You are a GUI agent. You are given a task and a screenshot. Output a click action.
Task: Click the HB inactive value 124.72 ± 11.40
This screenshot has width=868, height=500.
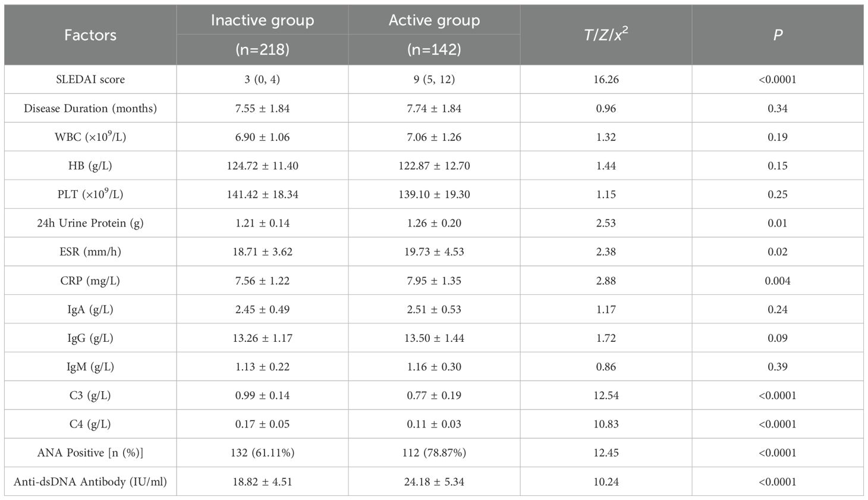coord(262,166)
